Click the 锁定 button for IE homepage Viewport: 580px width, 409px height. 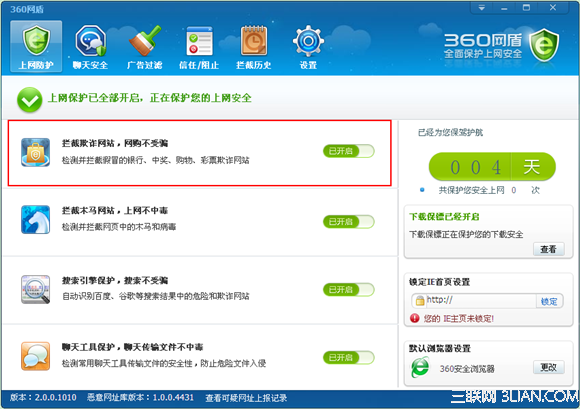(549, 301)
